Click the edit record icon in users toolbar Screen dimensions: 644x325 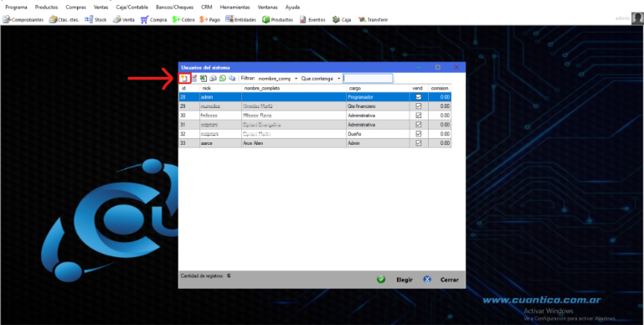click(193, 79)
